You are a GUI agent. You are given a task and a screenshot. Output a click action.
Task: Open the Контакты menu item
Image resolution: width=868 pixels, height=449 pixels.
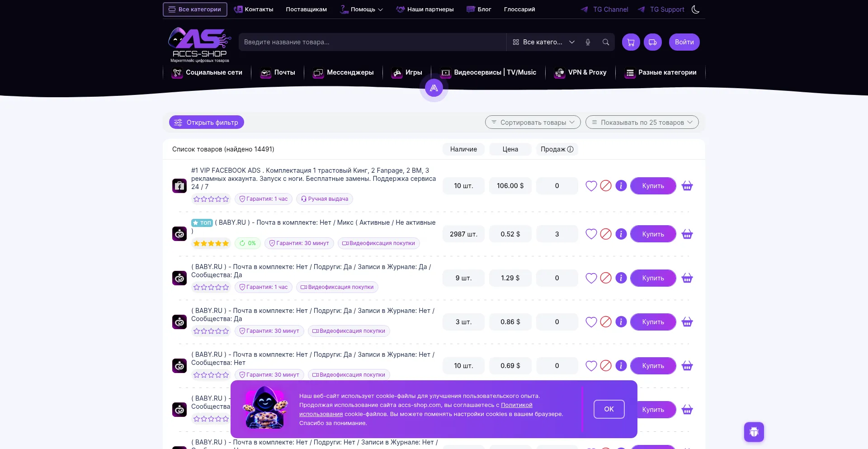click(254, 9)
